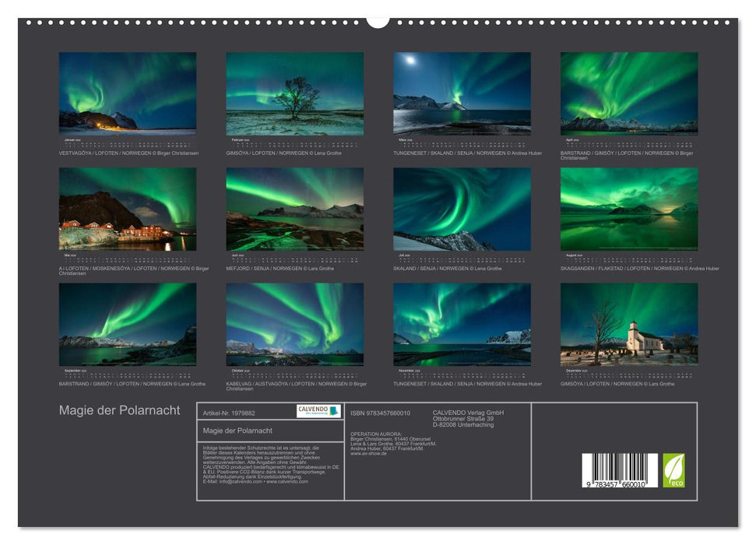The image size is (756, 545).
Task: Select the Magie der Polarnacht title text
Action: (x=118, y=409)
